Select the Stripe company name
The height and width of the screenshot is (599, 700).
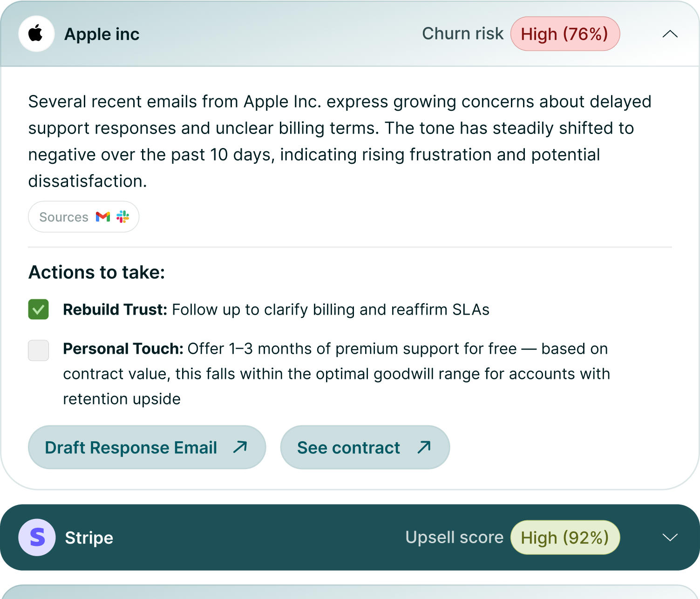coord(89,538)
